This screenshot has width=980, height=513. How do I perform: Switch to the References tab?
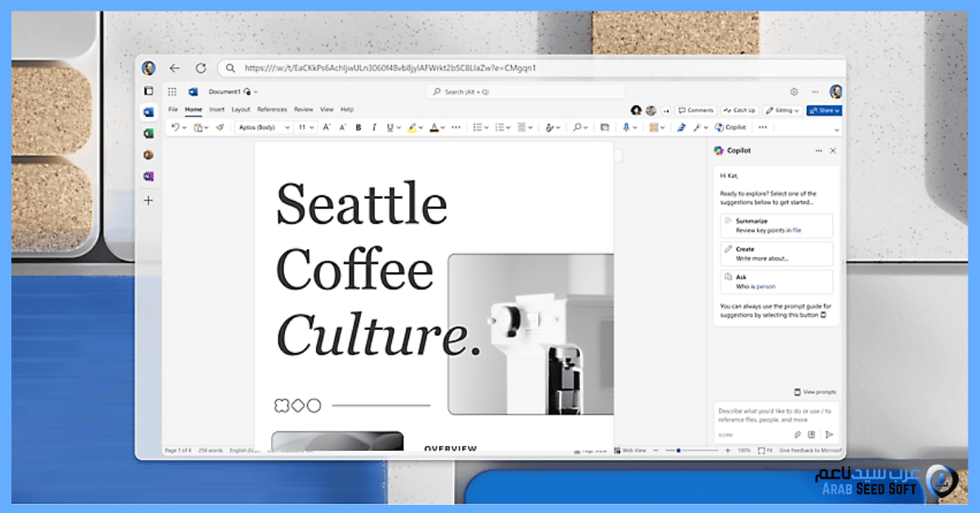click(272, 109)
